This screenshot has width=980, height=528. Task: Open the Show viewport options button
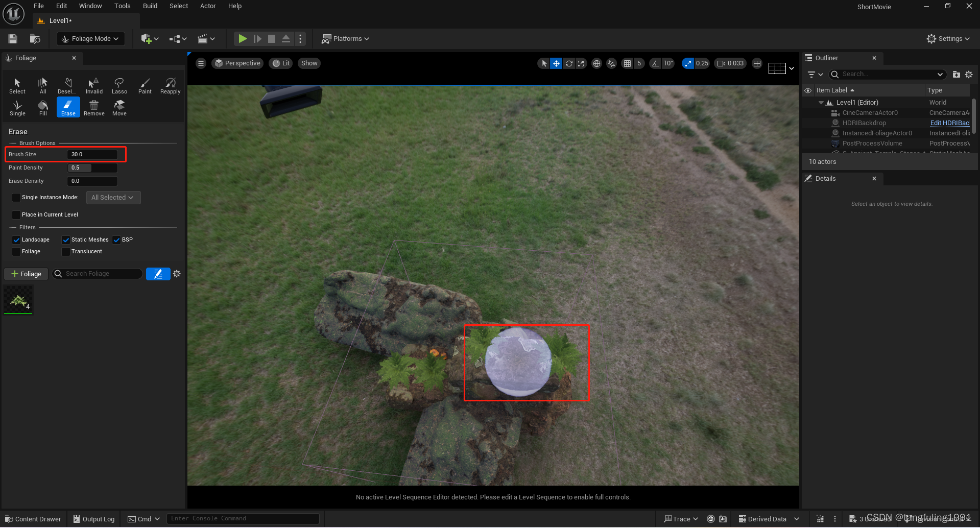(309, 63)
